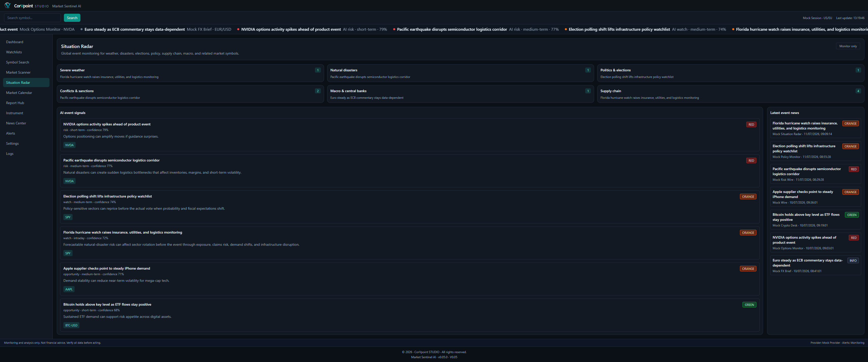
Task: Click the INFO badge on Euro news item
Action: [853, 260]
